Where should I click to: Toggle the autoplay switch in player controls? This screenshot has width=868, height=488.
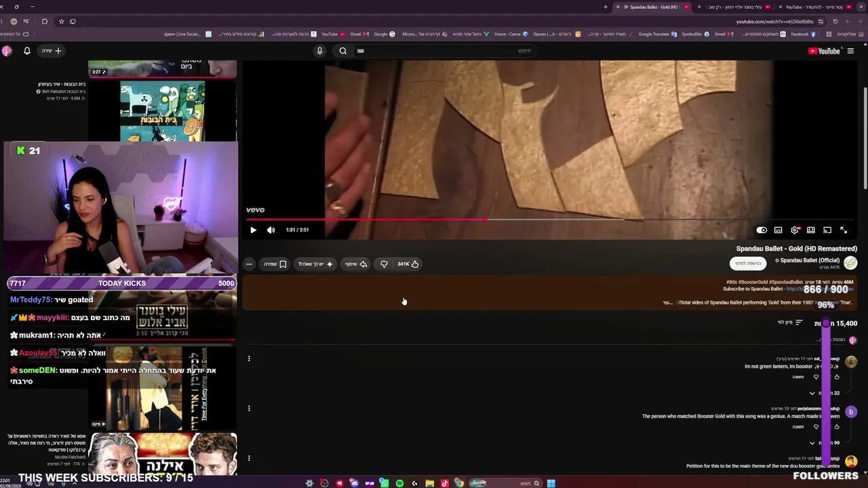click(762, 230)
